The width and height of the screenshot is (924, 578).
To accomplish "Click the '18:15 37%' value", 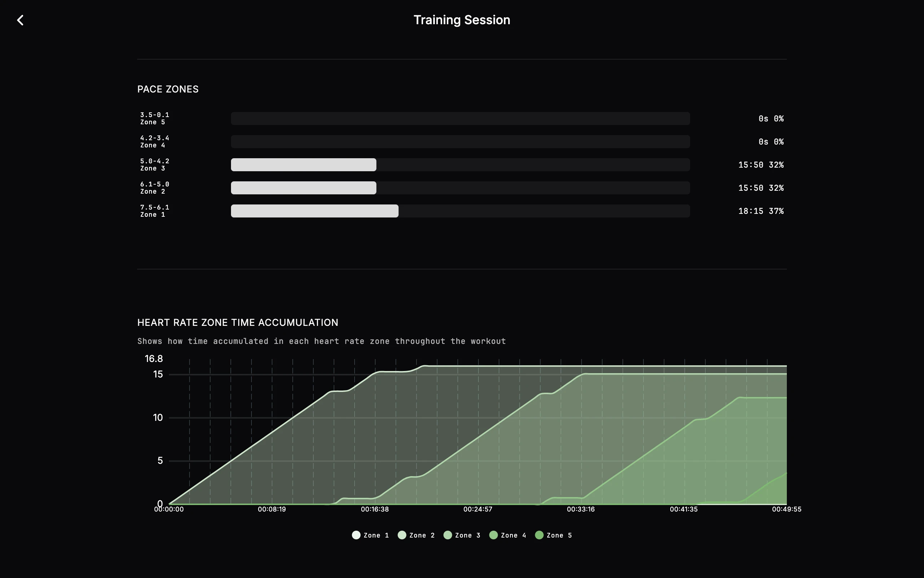I will 760,211.
